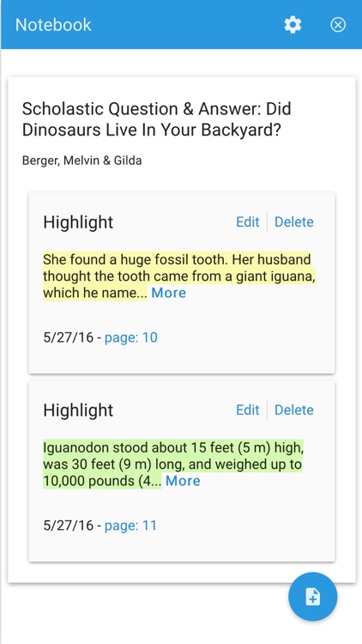Image resolution: width=362 pixels, height=644 pixels.
Task: Jump to page: 11 link
Action: [130, 526]
